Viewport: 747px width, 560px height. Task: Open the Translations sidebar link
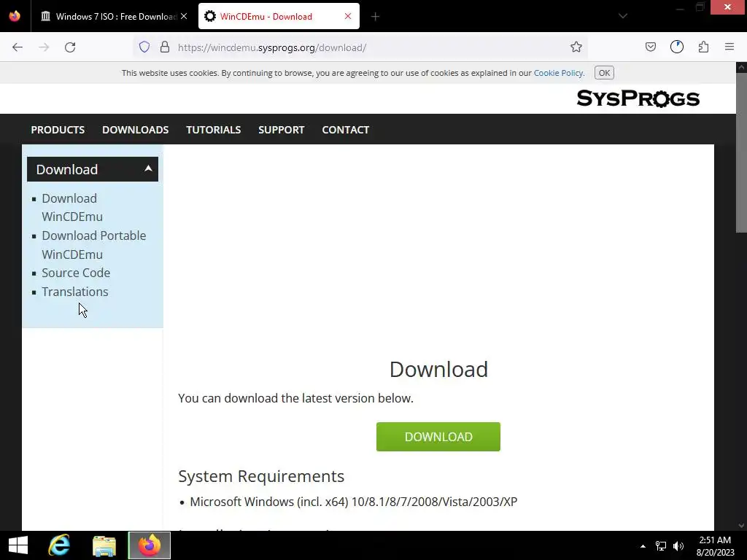(75, 292)
